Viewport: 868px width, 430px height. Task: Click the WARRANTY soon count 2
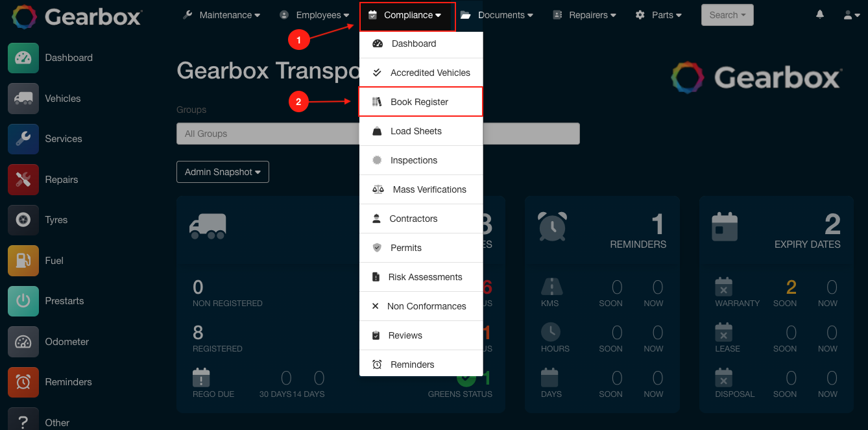[x=791, y=287]
